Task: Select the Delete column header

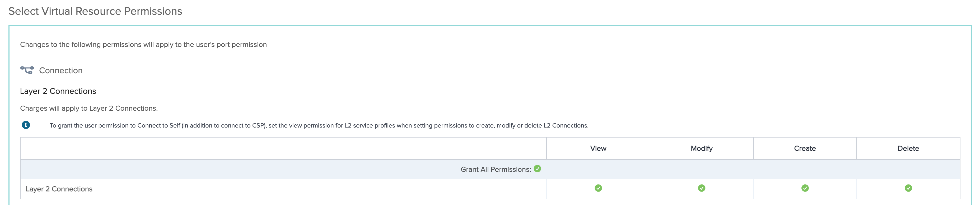Action: click(908, 148)
